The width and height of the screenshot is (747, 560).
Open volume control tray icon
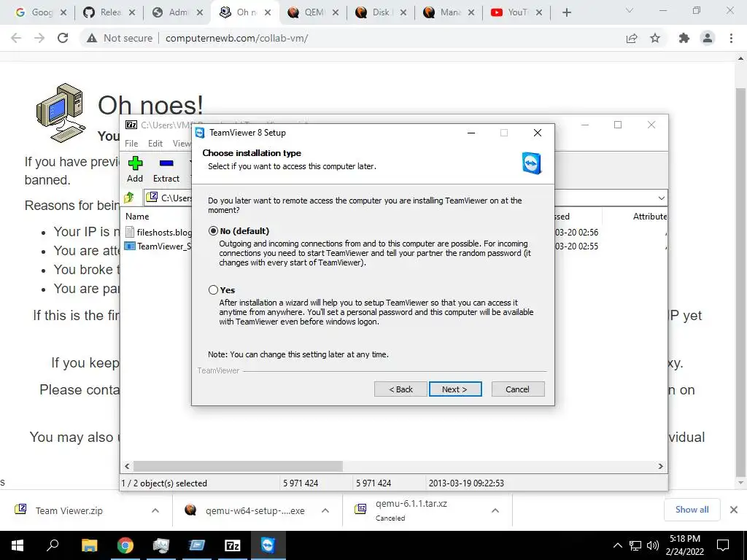tap(653, 545)
